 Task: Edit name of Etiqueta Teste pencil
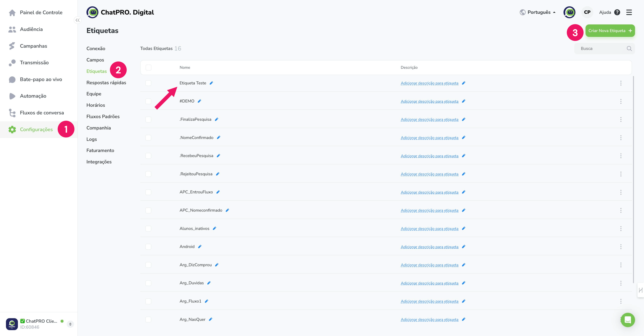pos(211,83)
